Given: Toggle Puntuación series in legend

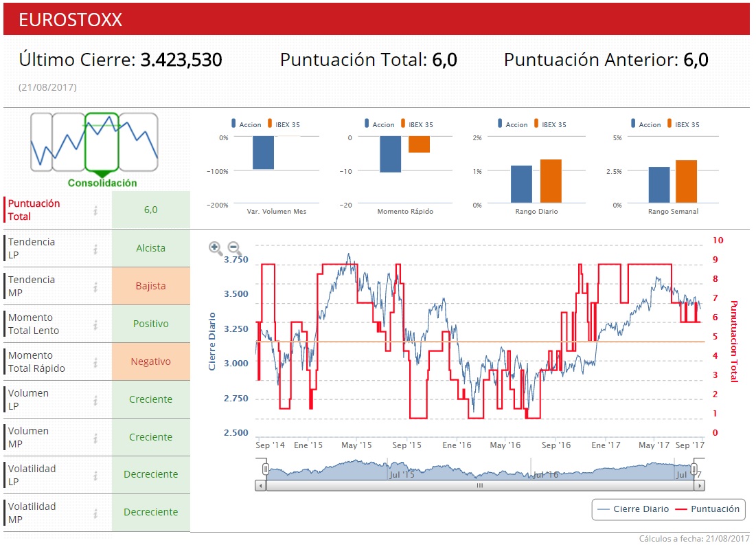Looking at the screenshot, I should [708, 509].
